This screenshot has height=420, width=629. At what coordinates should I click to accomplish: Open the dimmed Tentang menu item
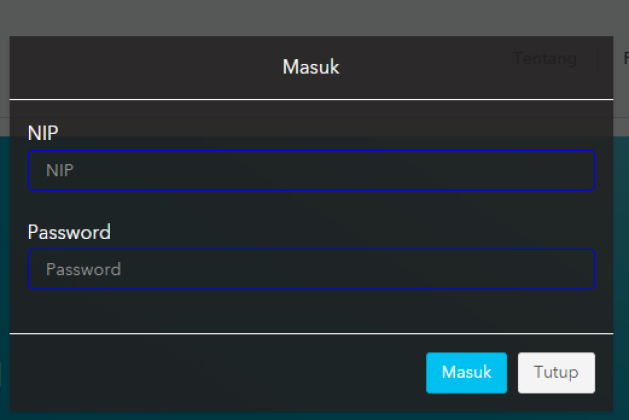tap(545, 58)
